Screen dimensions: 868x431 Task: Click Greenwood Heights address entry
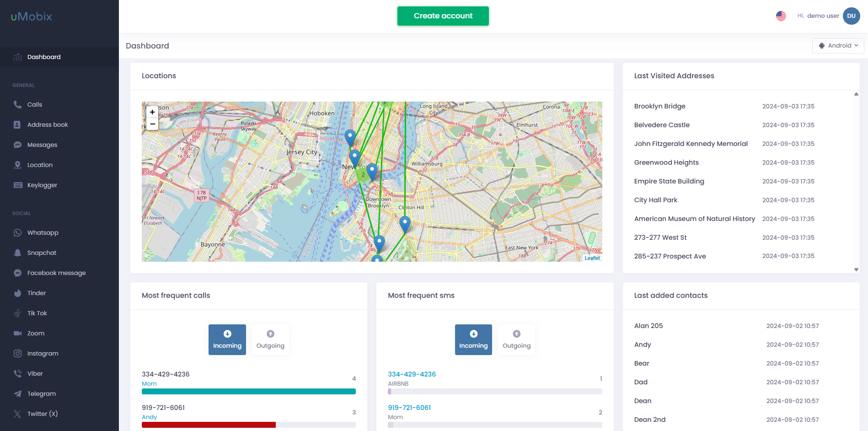(666, 162)
